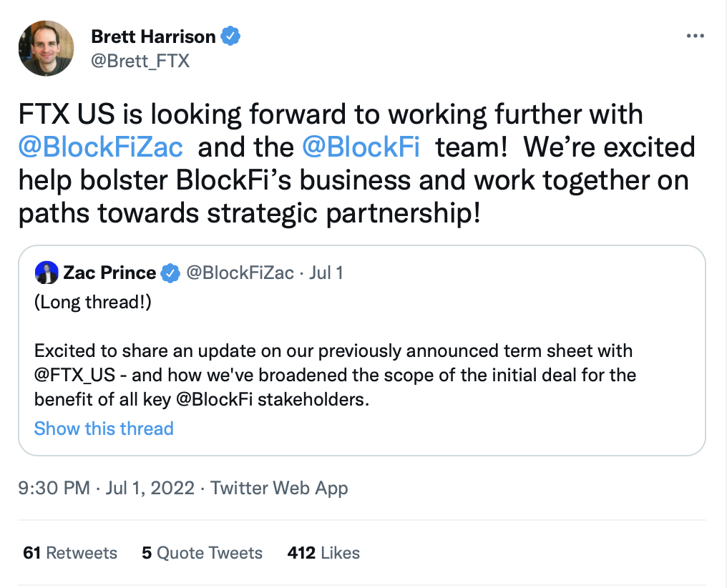View the 412 Likes list
This screenshot has width=727, height=588.
pos(323,552)
